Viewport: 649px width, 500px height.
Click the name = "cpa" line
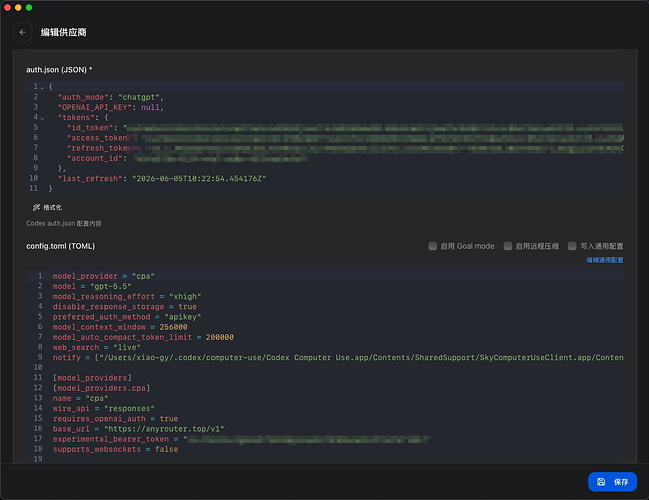[80, 399]
